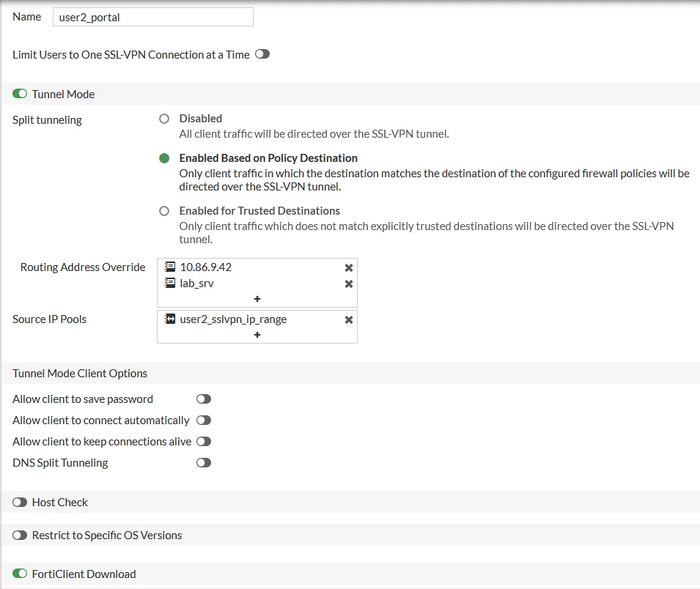Disable the Tunnel Mode toggle

tap(20, 94)
